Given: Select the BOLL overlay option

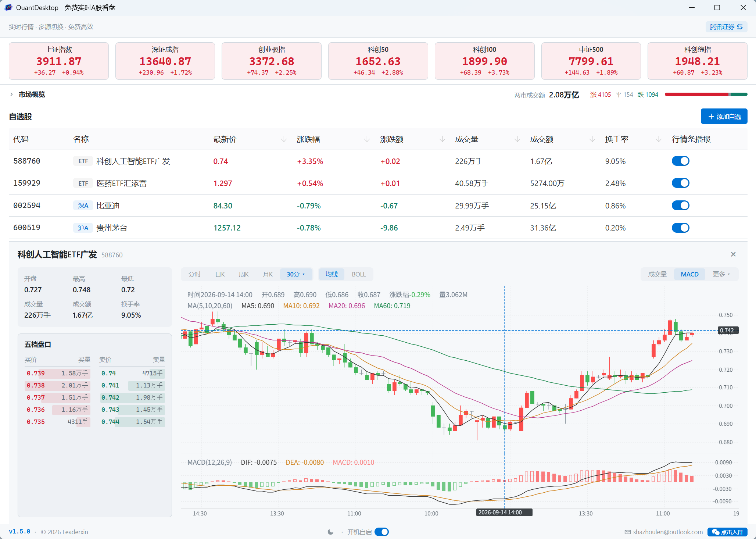Looking at the screenshot, I should [x=359, y=274].
